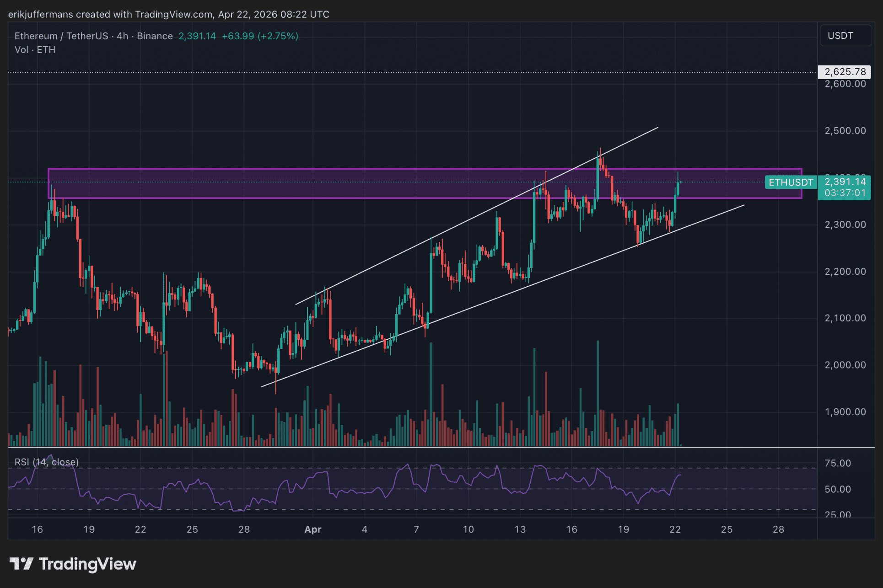This screenshot has width=883, height=588.
Task: Click the Ethereum / TetherUS symbol title
Action: pyautogui.click(x=61, y=36)
